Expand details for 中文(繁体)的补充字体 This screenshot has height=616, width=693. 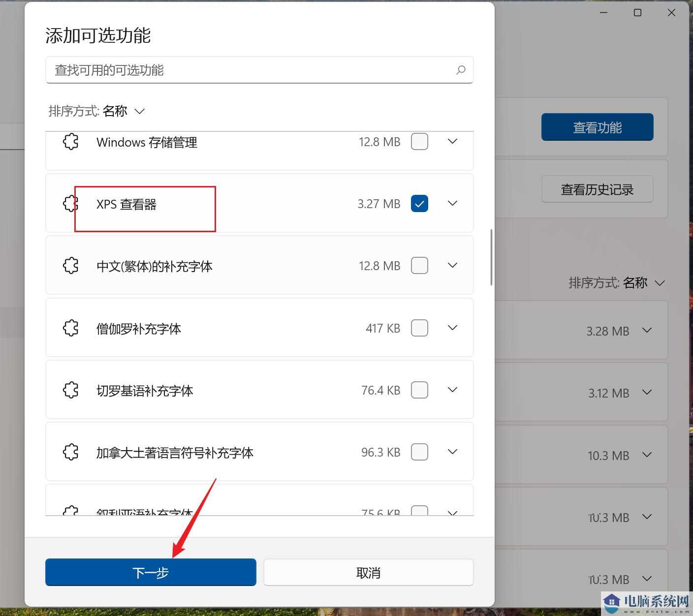coord(453,265)
